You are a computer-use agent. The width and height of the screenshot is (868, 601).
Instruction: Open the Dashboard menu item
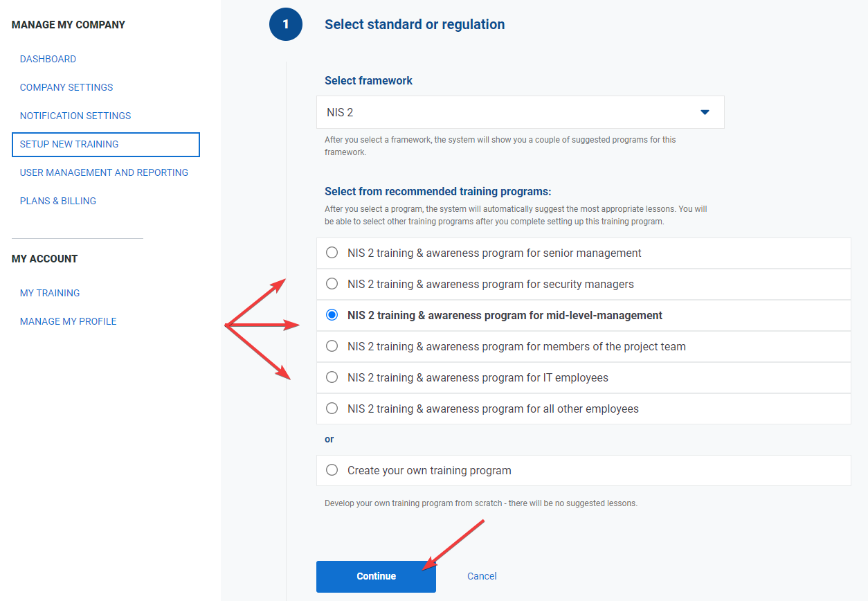point(48,59)
